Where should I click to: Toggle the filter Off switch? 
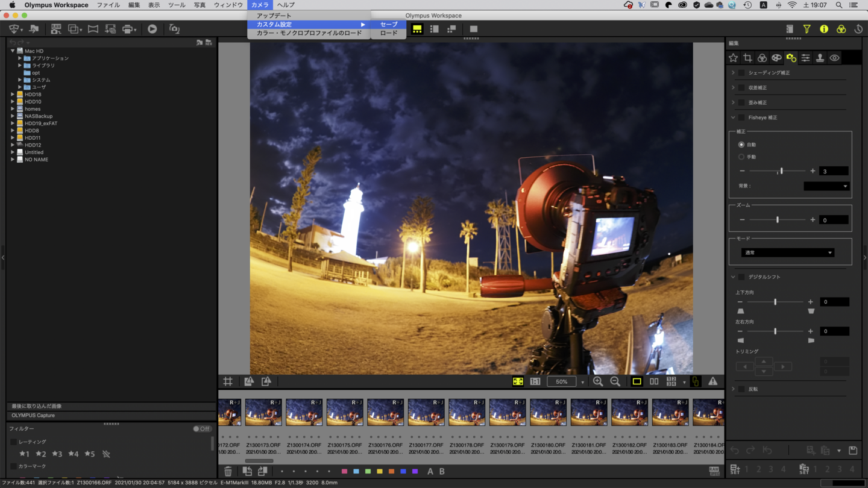point(202,429)
